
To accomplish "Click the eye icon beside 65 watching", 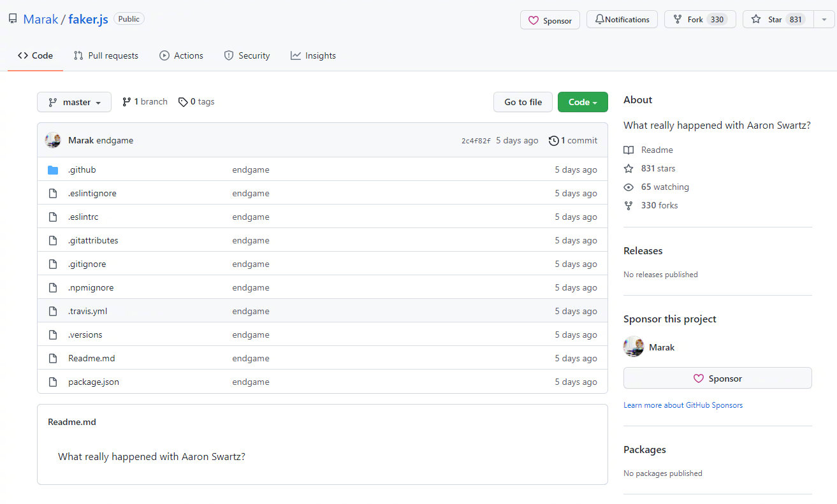I will 629,187.
